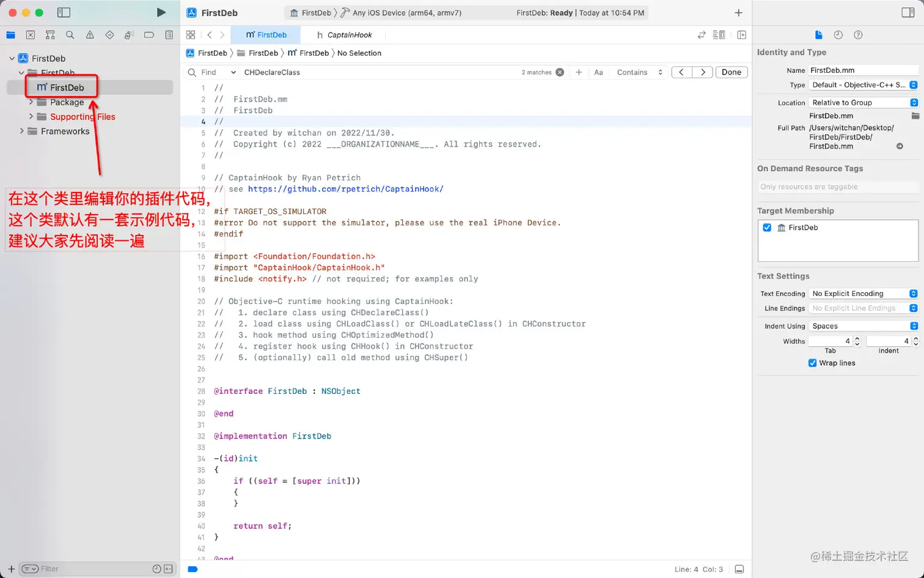Open the Contains match-type dropdown
The height and width of the screenshot is (578, 924).
tap(639, 72)
